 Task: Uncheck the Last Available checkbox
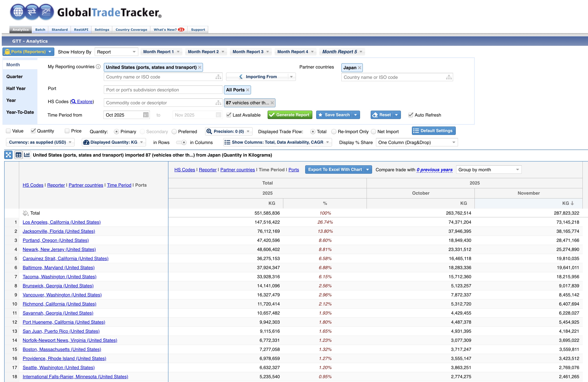[x=229, y=115]
